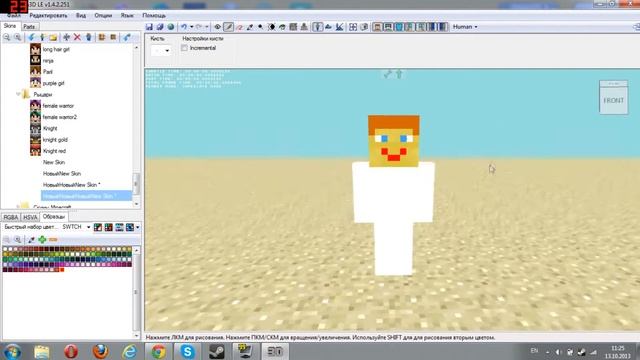Toggle grid overlay button
This screenshot has height=360, width=640.
(x=353, y=27)
